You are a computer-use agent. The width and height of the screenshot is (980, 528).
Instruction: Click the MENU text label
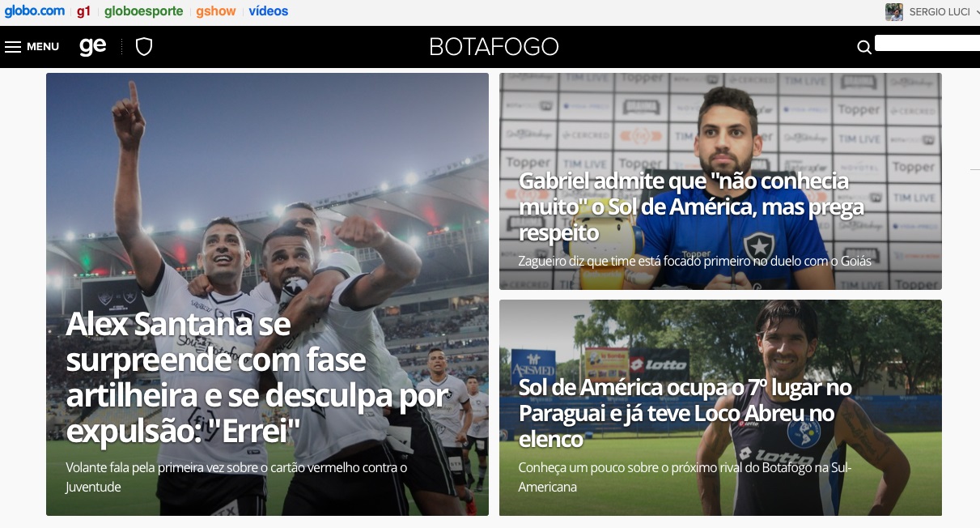(x=43, y=47)
